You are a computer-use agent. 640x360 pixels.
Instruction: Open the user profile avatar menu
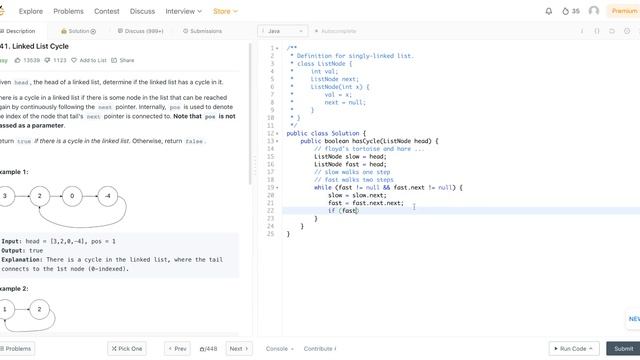[594, 11]
